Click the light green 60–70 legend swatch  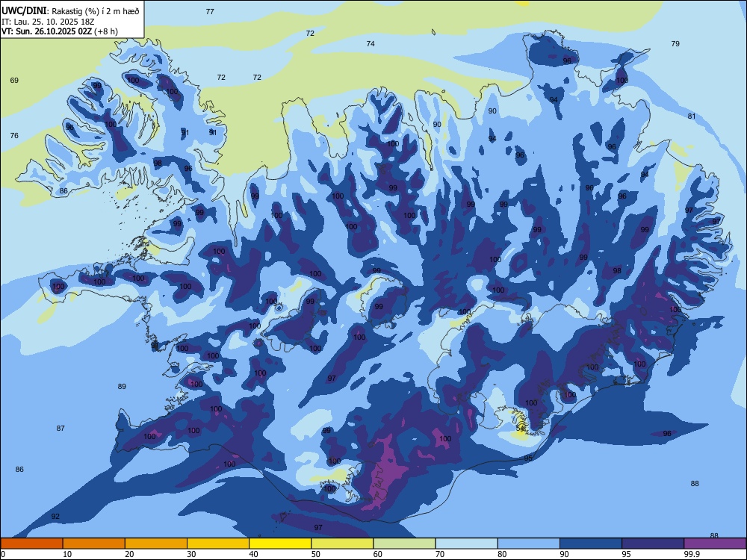(x=404, y=544)
